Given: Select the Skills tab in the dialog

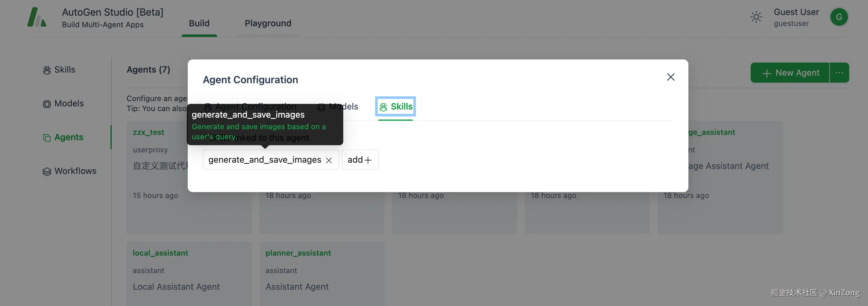Looking at the screenshot, I should pyautogui.click(x=396, y=107).
